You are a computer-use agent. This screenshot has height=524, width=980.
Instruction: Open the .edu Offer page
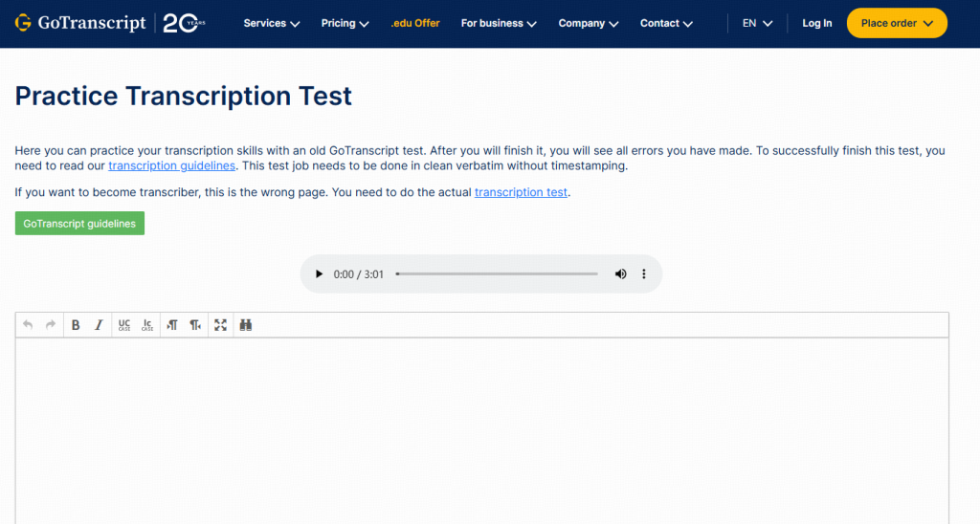[x=415, y=23]
